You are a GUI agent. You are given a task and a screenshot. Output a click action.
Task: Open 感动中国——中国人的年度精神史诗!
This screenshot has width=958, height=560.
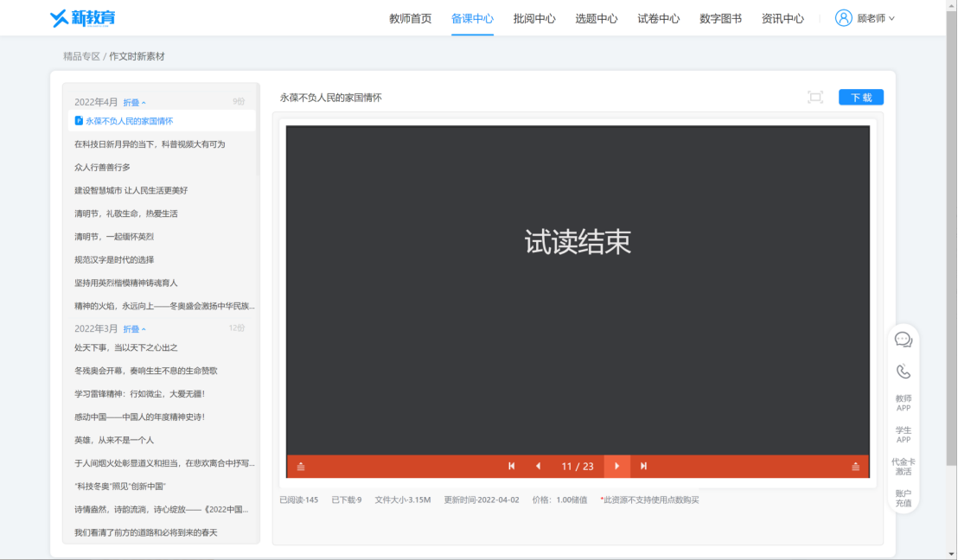point(139,417)
